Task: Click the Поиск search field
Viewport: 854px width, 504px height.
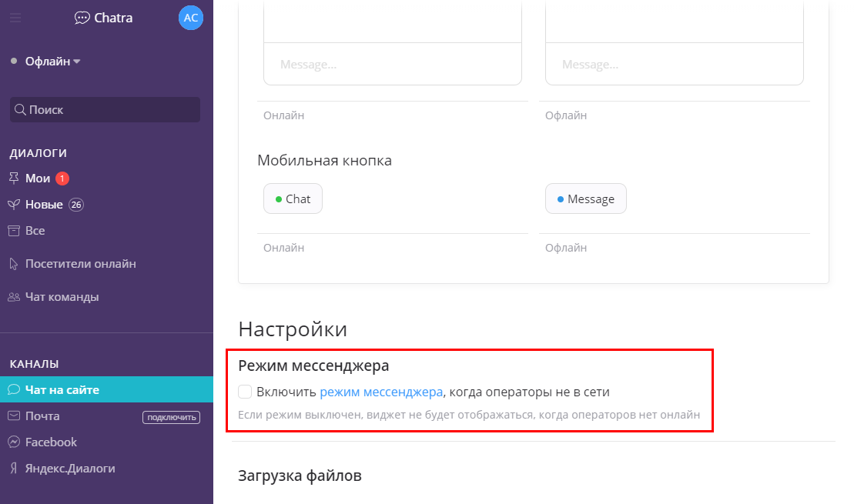Action: (105, 110)
